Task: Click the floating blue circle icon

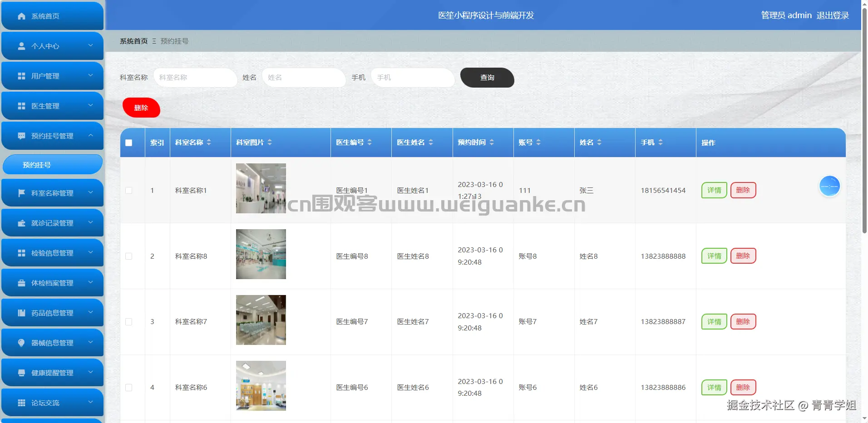Action: (829, 186)
